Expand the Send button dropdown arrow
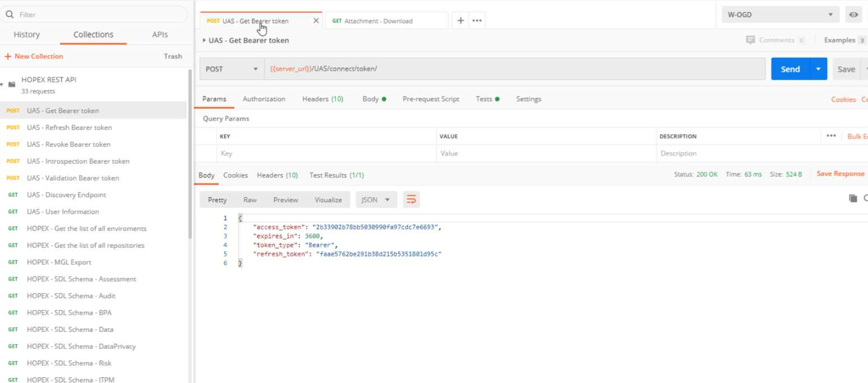The width and height of the screenshot is (868, 383). coord(818,69)
